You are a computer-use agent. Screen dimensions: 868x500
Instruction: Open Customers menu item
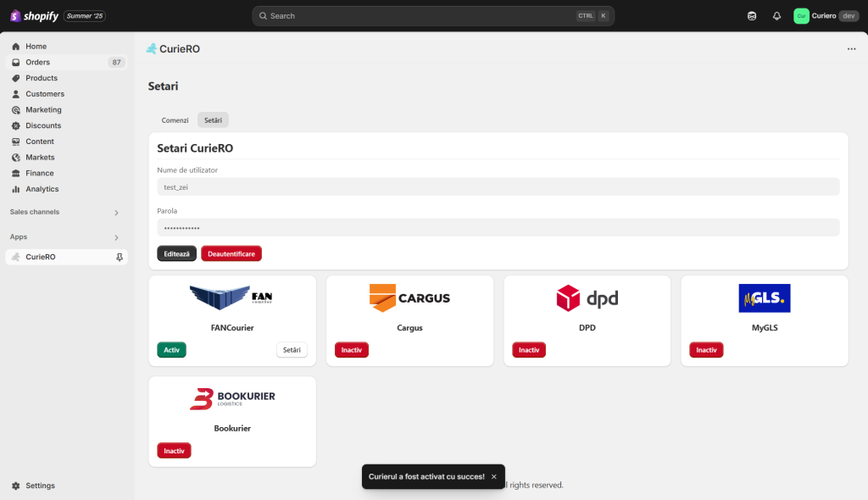tap(45, 94)
